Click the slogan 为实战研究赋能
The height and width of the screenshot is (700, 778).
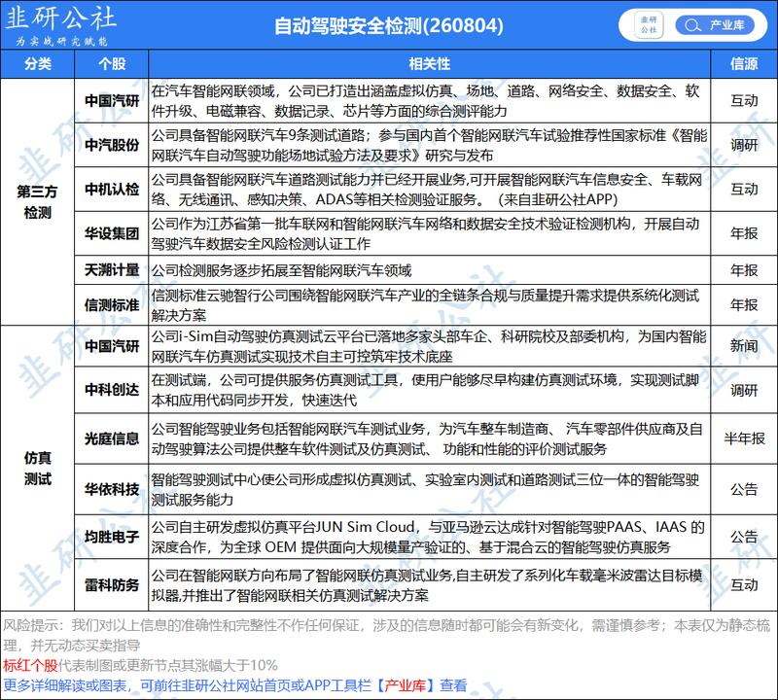tap(61, 41)
